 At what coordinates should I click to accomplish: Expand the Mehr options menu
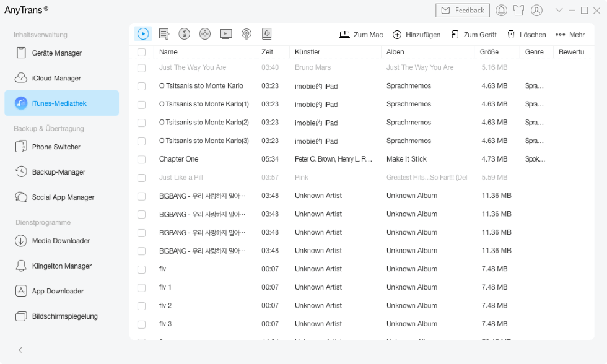(x=570, y=35)
